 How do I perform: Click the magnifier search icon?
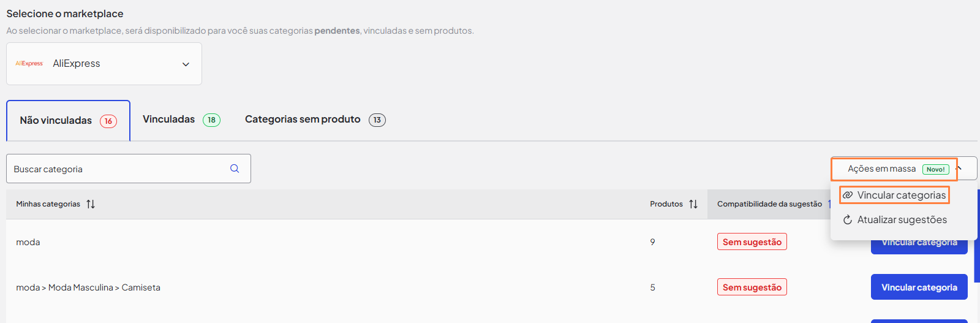pyautogui.click(x=235, y=169)
